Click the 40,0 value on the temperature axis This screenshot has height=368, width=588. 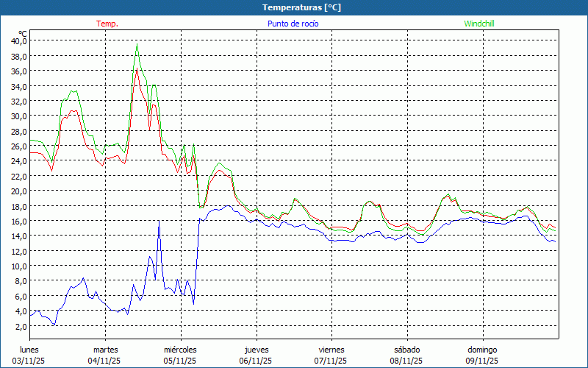19,41
